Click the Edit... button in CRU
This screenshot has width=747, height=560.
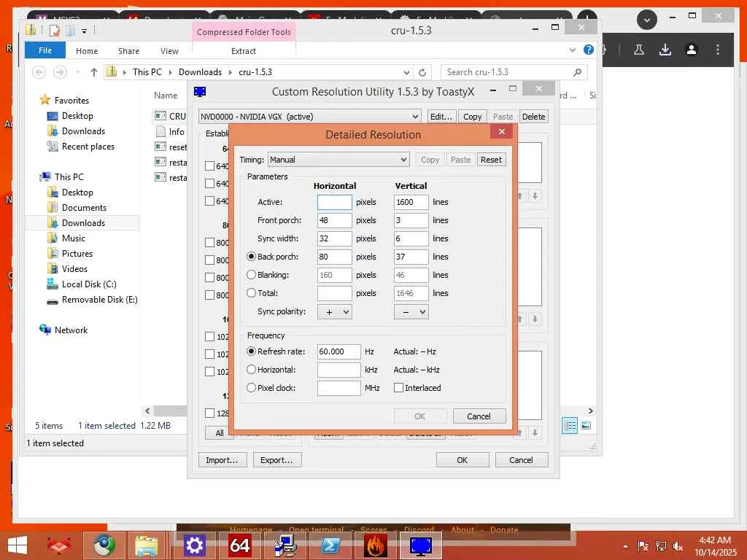[441, 117]
